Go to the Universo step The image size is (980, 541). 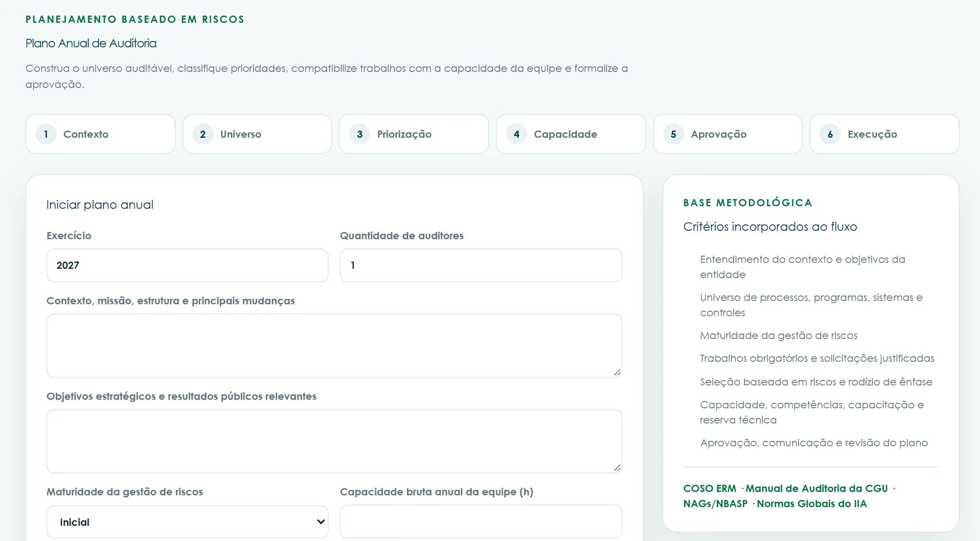click(x=257, y=134)
